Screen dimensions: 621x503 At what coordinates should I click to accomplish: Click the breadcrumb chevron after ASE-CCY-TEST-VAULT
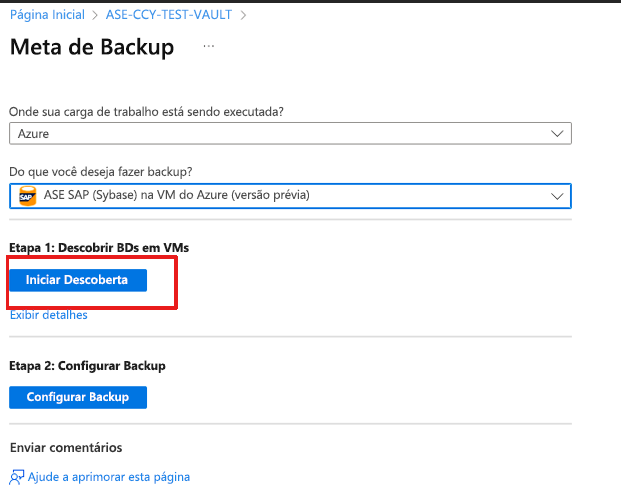242,15
